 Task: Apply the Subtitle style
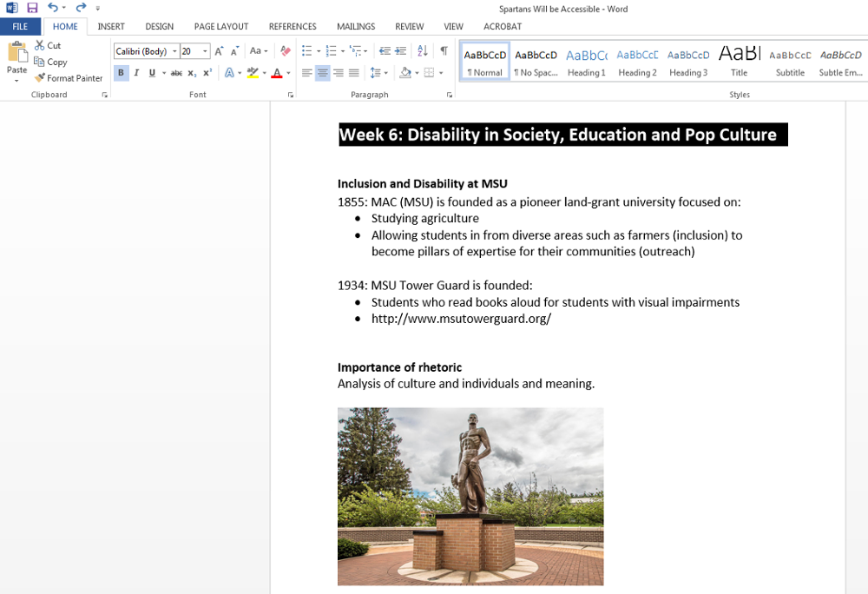(791, 62)
